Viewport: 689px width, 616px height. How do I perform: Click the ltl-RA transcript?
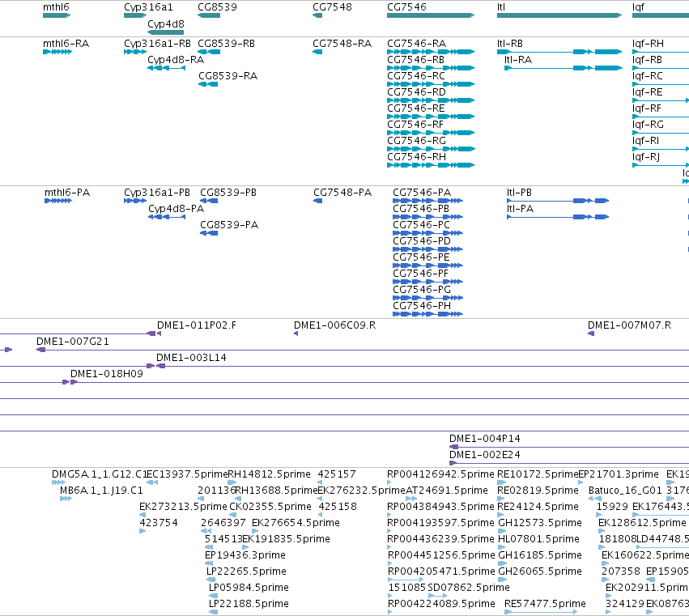click(564, 68)
